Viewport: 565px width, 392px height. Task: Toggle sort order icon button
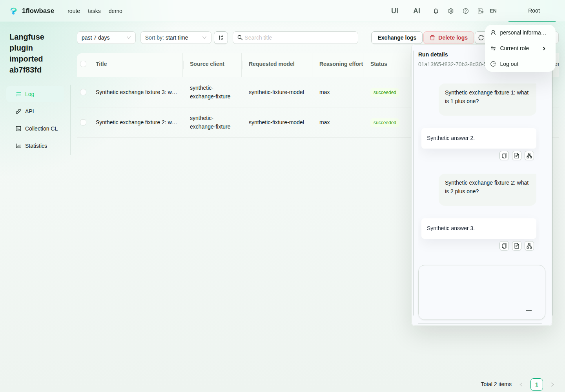221,38
